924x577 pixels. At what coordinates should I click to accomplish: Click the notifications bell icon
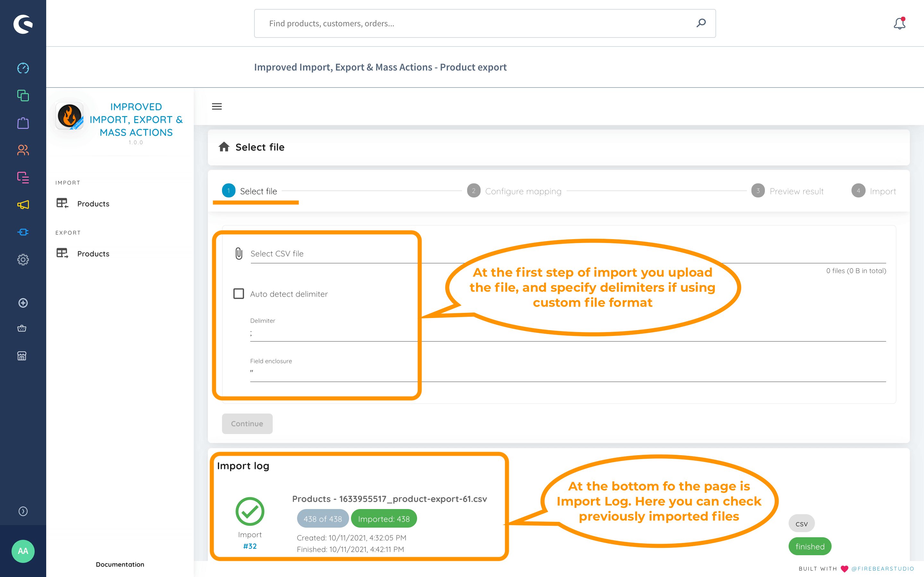click(899, 24)
